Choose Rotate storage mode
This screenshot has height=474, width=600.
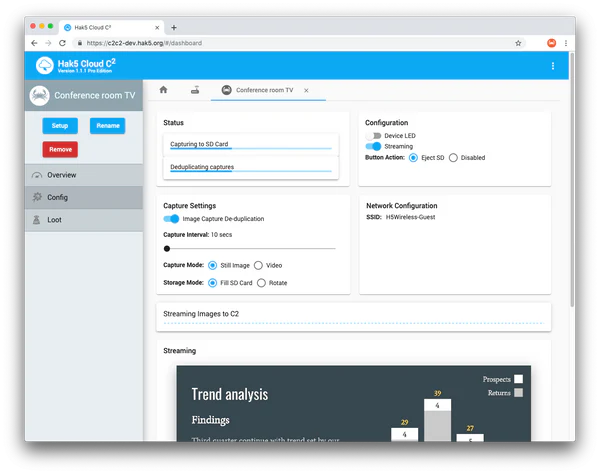(x=262, y=283)
